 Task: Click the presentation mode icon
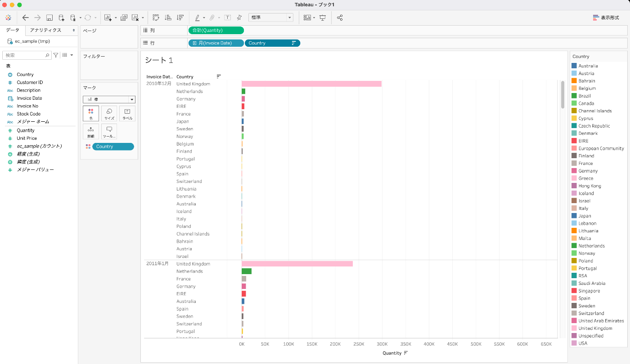pos(323,18)
